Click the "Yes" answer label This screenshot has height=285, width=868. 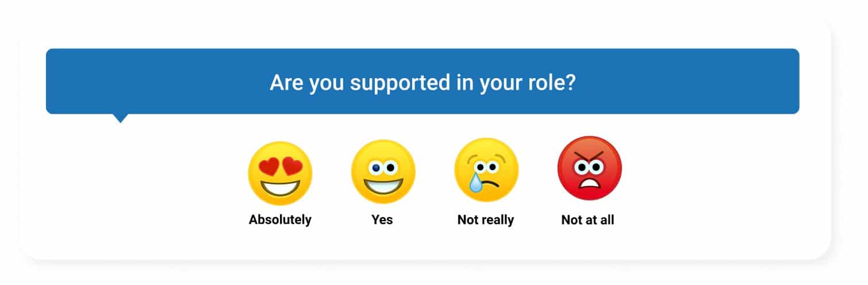tap(382, 219)
